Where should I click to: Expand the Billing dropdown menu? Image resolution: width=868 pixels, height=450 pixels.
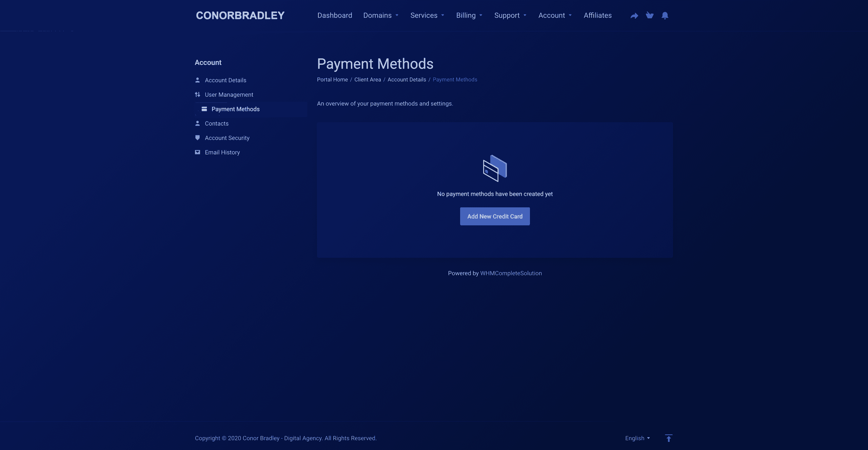click(x=469, y=16)
